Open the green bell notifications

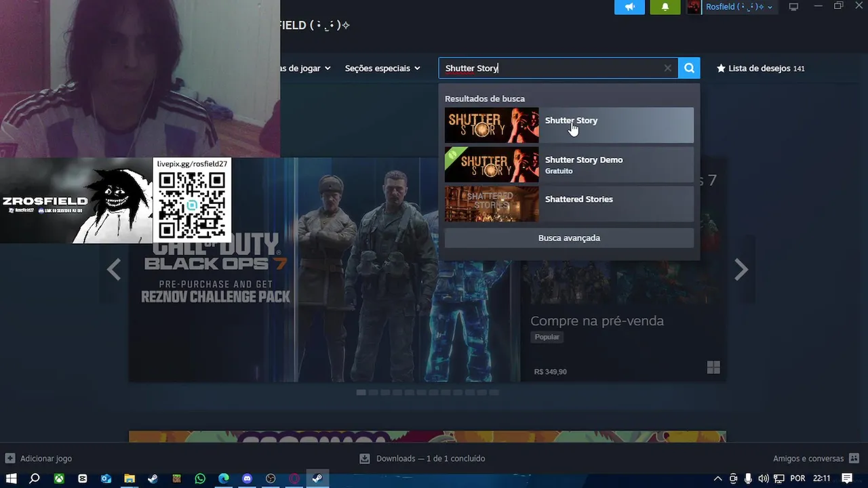665,7
